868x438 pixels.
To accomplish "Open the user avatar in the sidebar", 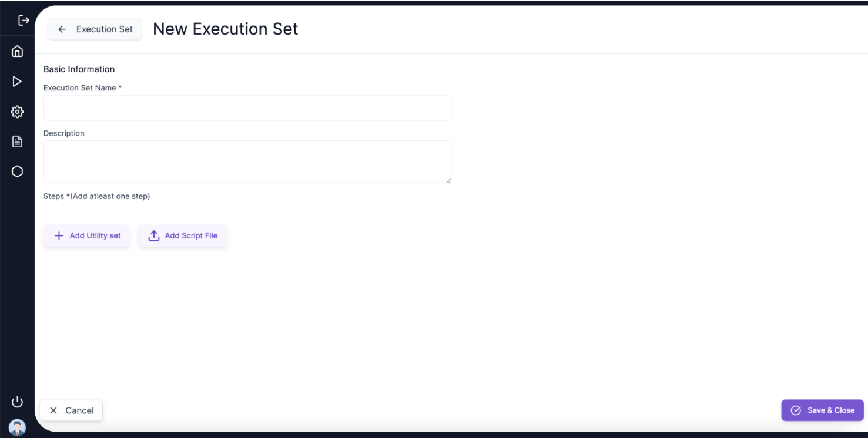I will tap(17, 427).
